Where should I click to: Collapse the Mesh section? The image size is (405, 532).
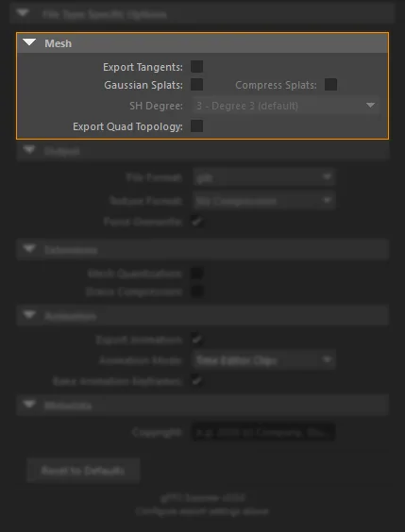pyautogui.click(x=29, y=42)
